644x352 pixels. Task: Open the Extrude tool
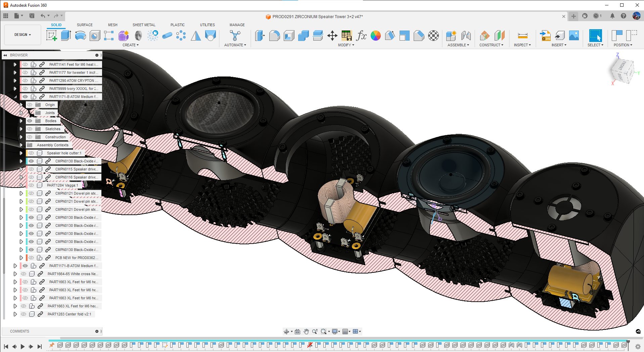pyautogui.click(x=65, y=35)
